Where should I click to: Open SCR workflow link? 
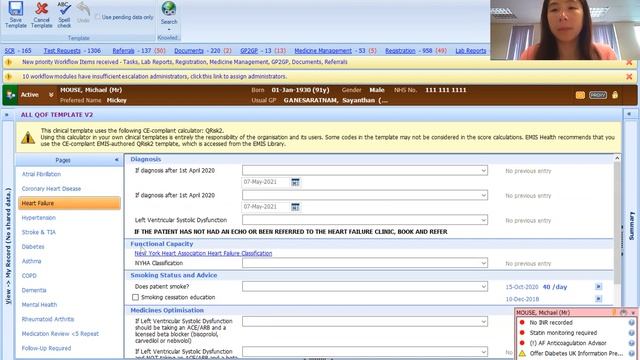point(9,51)
